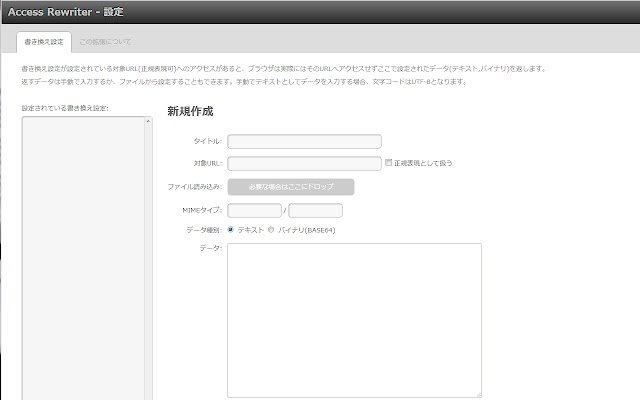
Task: Open the この拡張について tab
Action: pyautogui.click(x=105, y=42)
